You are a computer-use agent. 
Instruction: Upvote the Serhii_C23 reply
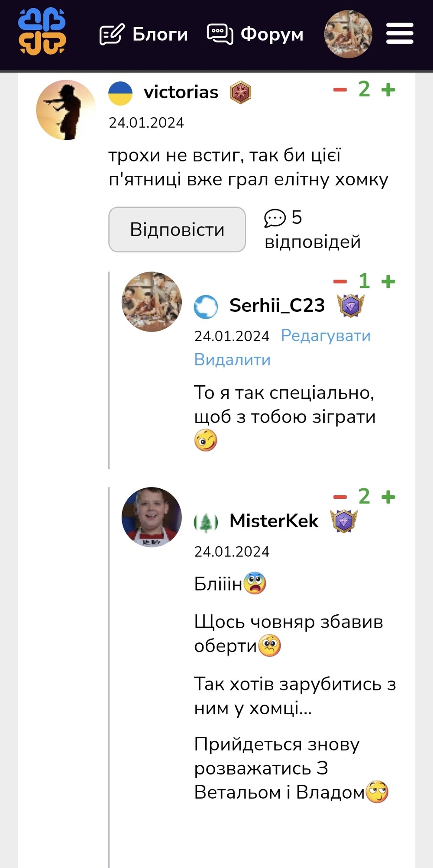pyautogui.click(x=388, y=282)
